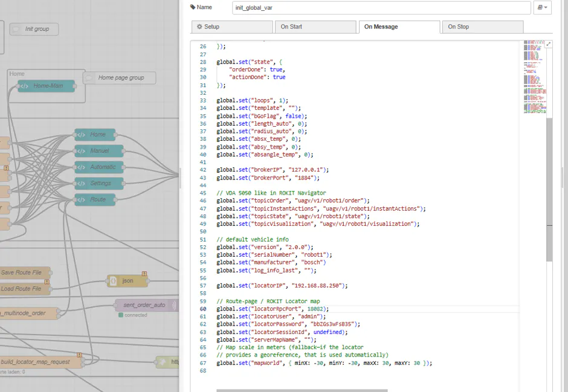Image resolution: width=568 pixels, height=392 pixels.
Task: Click the Home-Main node output port
Action: point(74,86)
